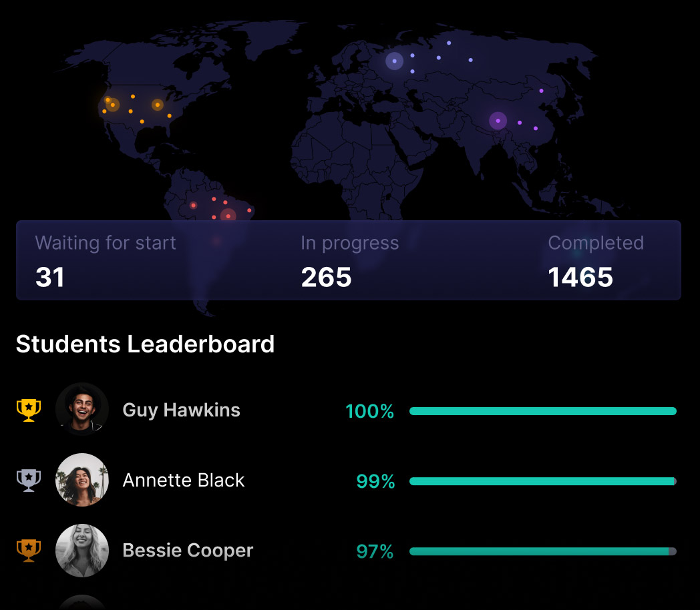Click the 99% score for Annette Black

[x=375, y=481]
